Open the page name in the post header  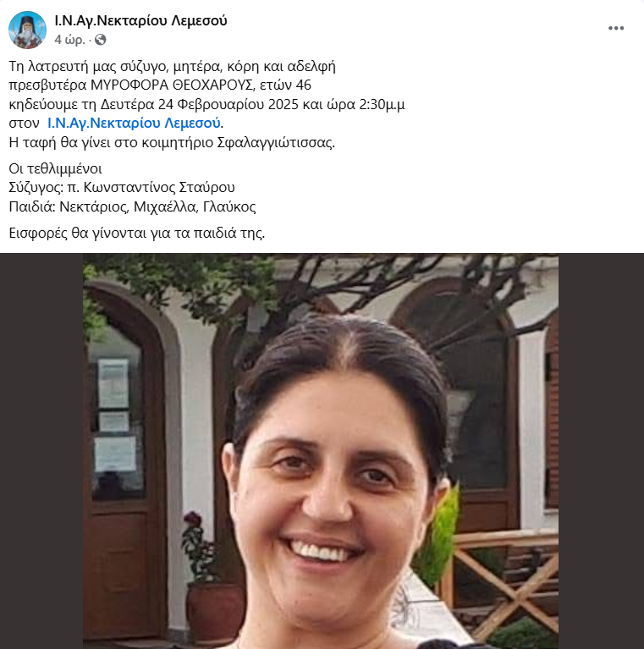(140, 20)
